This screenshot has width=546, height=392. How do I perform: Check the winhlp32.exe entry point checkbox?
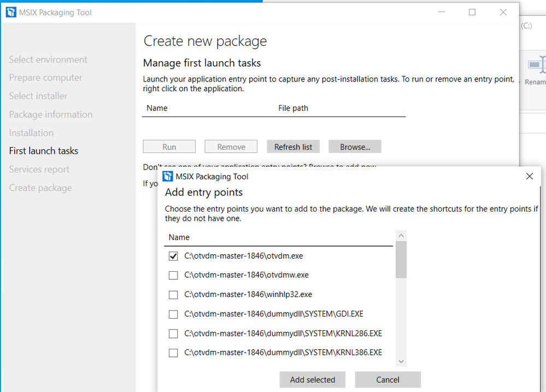pos(173,295)
